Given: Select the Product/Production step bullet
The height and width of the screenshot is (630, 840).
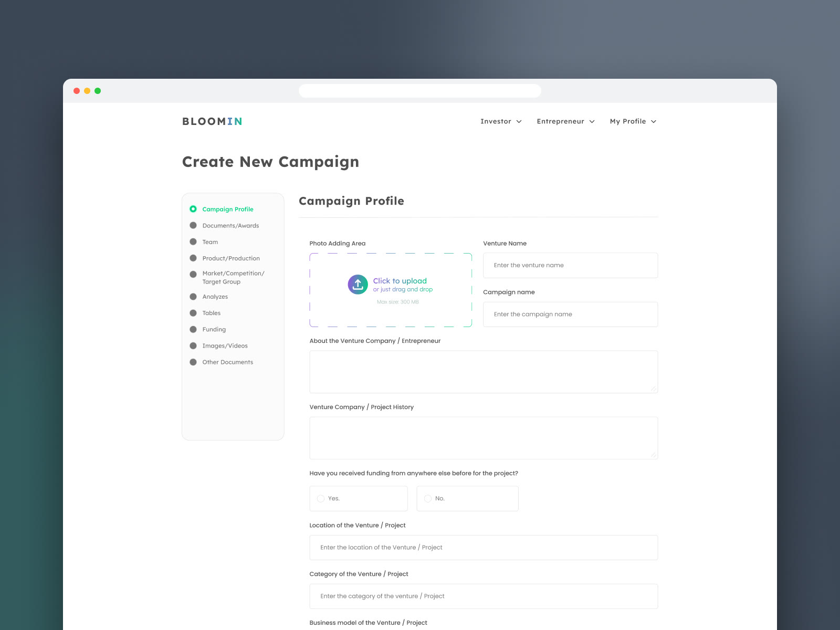Looking at the screenshot, I should (193, 258).
